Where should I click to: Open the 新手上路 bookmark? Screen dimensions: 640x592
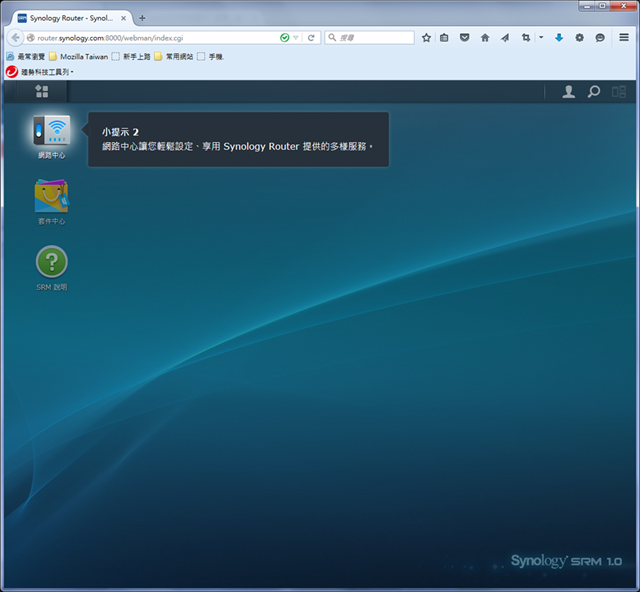point(131,56)
